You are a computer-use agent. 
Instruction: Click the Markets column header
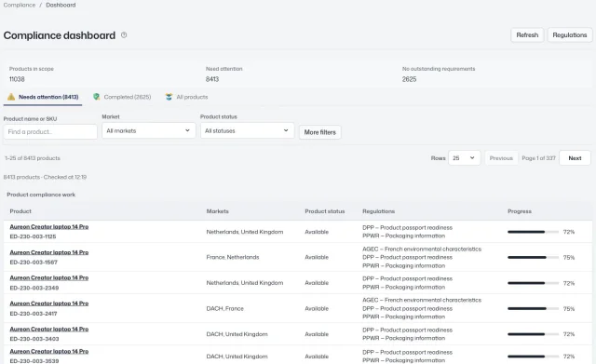(217, 211)
